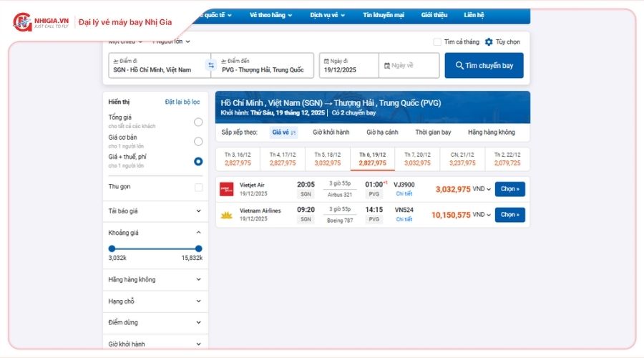Click the Vietjet Air airline logo
The height and width of the screenshot is (358, 644).
[x=226, y=189]
